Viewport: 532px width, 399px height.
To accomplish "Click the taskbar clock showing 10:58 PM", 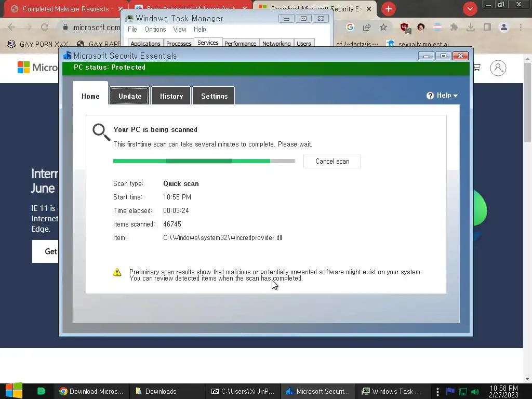I will click(x=503, y=391).
